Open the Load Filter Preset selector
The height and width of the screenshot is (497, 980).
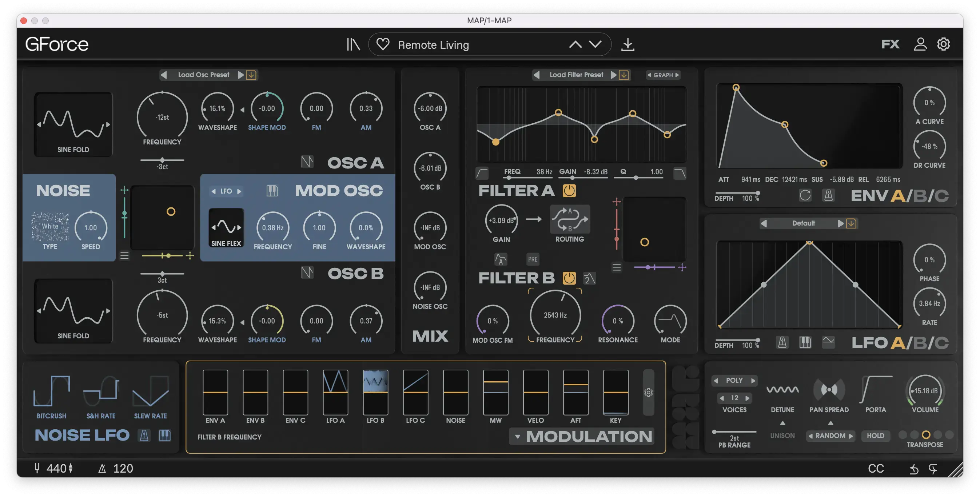click(576, 75)
